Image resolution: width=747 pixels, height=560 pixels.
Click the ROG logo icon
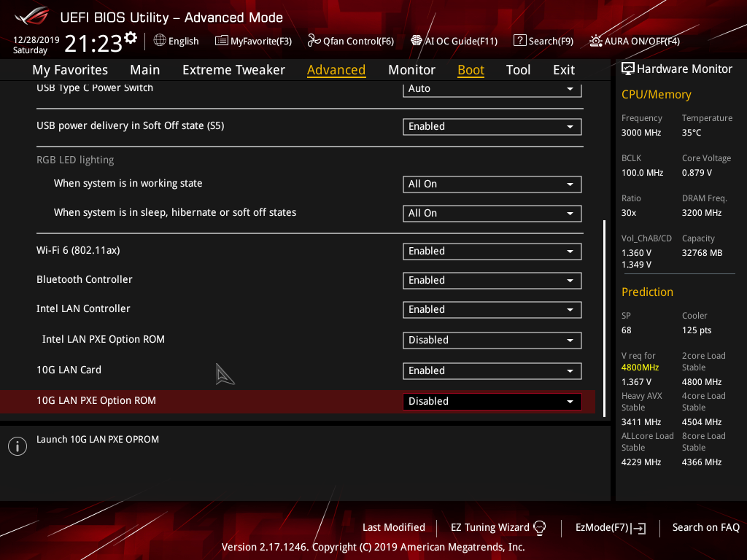coord(32,17)
